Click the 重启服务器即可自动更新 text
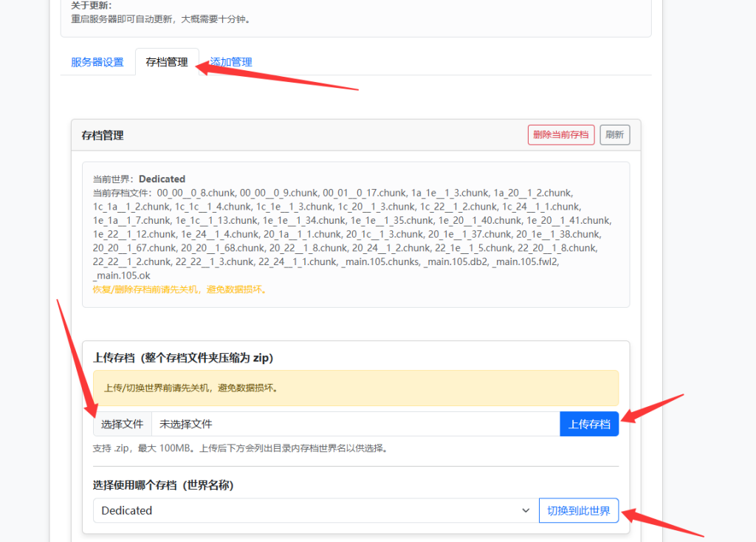The width and height of the screenshot is (756, 542). coord(160,19)
